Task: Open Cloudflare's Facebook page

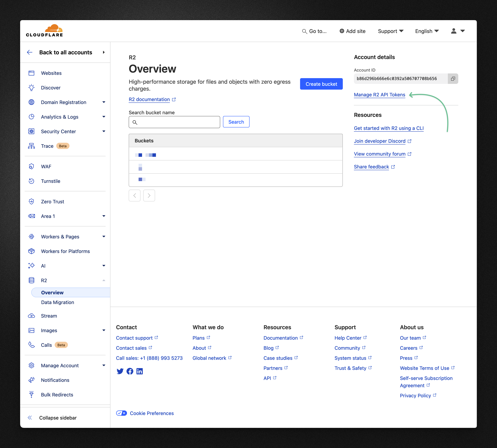Action: tap(130, 371)
